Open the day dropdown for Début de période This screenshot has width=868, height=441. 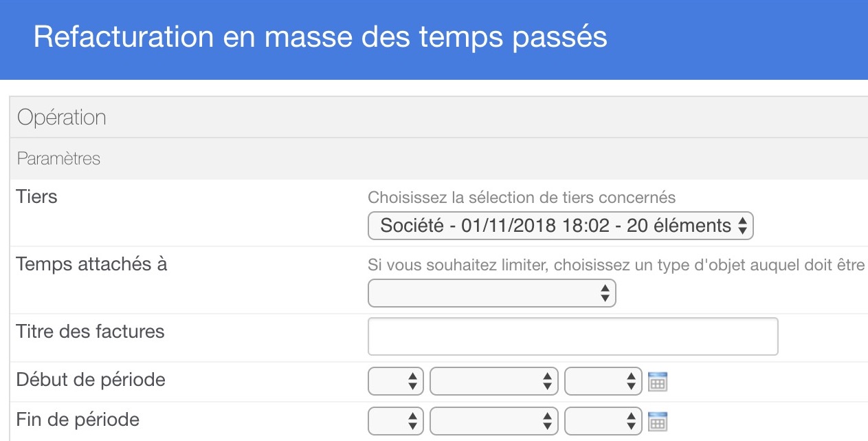(x=396, y=381)
